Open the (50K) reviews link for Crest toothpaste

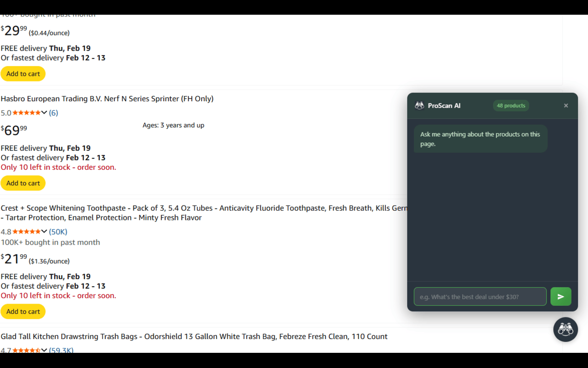coord(58,231)
